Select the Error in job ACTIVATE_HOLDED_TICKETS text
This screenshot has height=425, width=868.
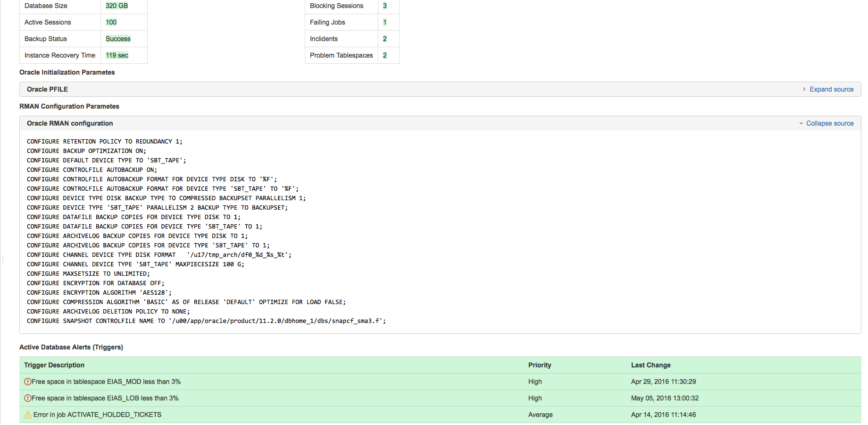(x=97, y=415)
